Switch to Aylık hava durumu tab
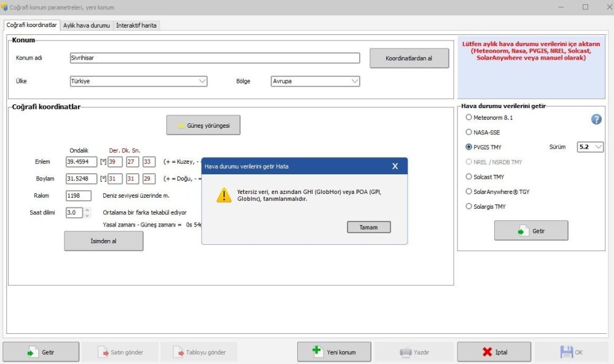This screenshot has width=614, height=364. 87,25
